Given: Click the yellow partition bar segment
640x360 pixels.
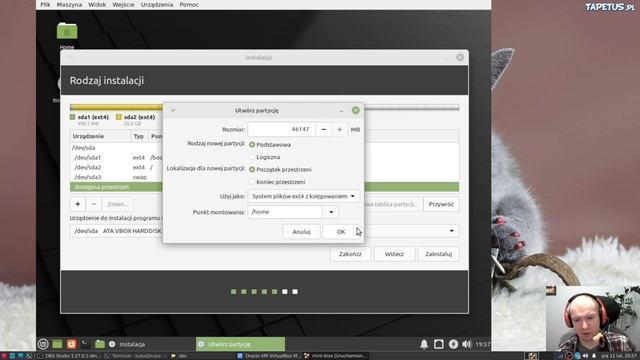Looking at the screenshot, I should [x=118, y=107].
